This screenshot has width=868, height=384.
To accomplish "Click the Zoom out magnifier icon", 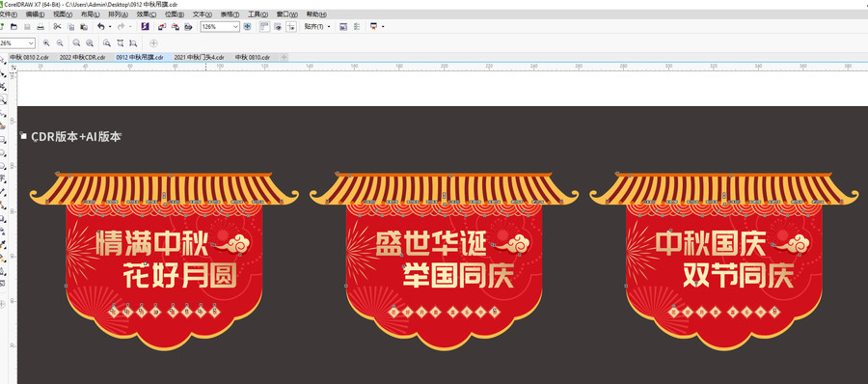I will (60, 42).
